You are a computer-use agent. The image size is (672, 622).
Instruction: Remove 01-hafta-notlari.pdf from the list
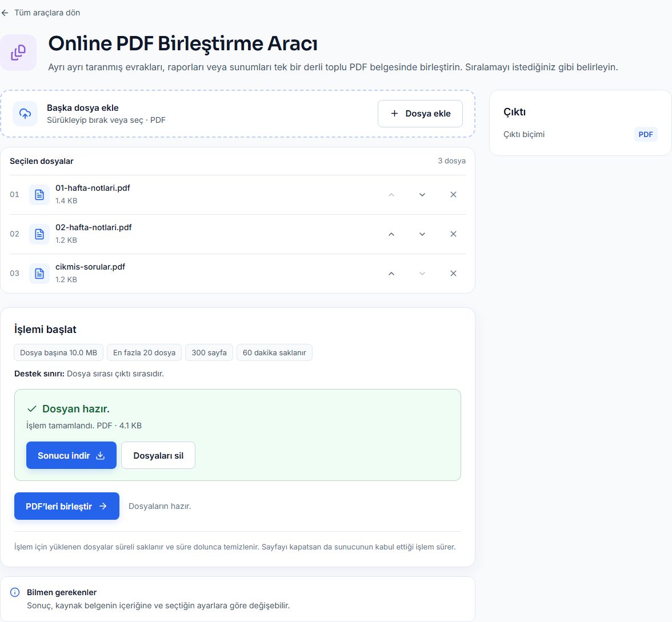tap(454, 194)
